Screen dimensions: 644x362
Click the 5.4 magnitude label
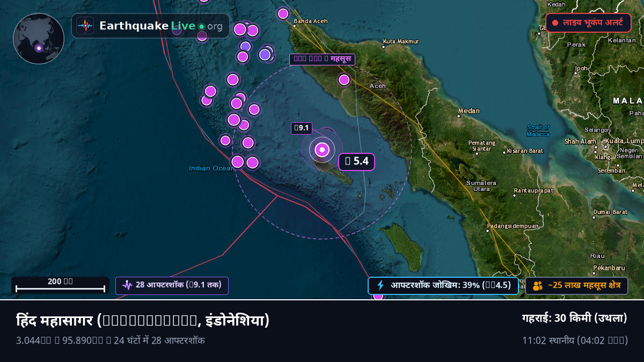pyautogui.click(x=356, y=161)
